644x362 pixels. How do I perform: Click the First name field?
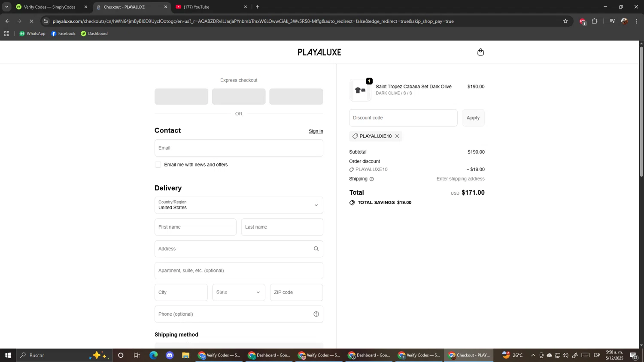click(x=195, y=227)
